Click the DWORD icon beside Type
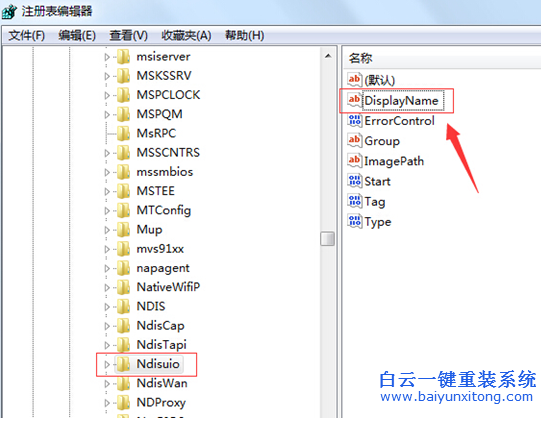Viewport: 541px width, 422px height. [x=354, y=221]
